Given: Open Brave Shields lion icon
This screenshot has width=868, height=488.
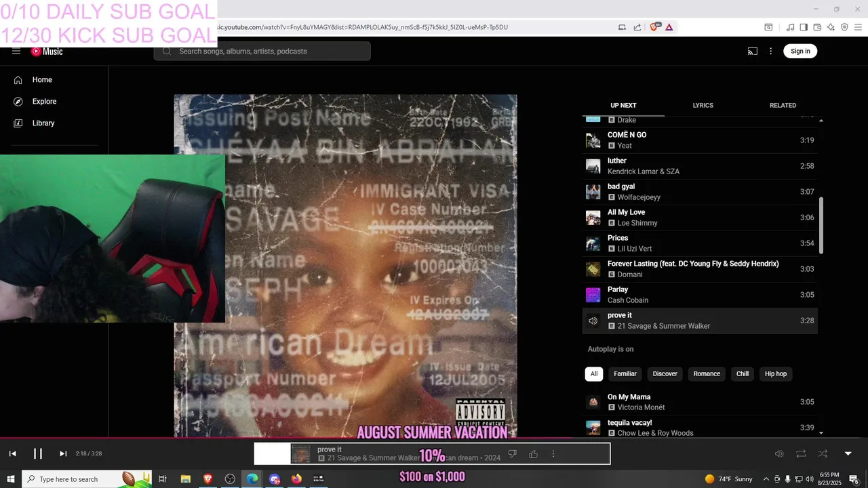Looking at the screenshot, I should 654,27.
